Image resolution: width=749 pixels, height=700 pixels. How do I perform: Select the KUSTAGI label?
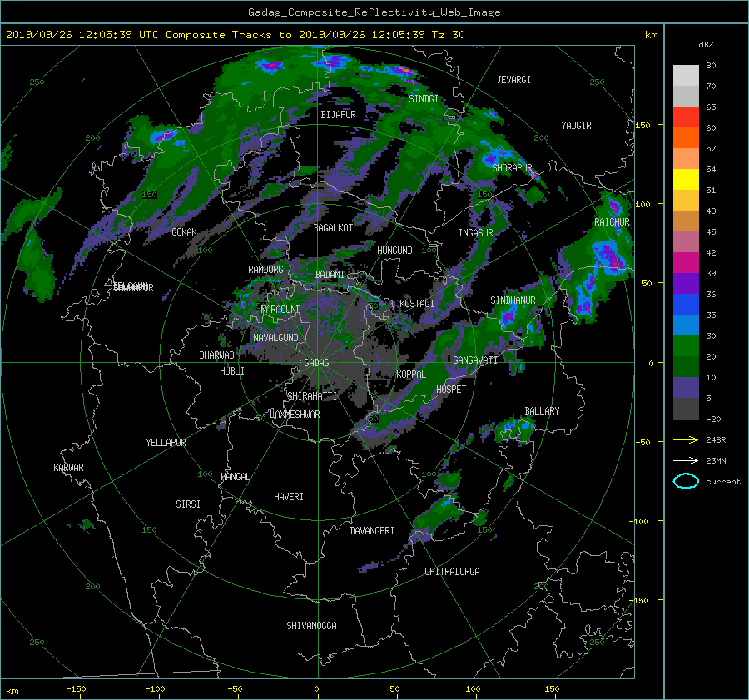[417, 304]
